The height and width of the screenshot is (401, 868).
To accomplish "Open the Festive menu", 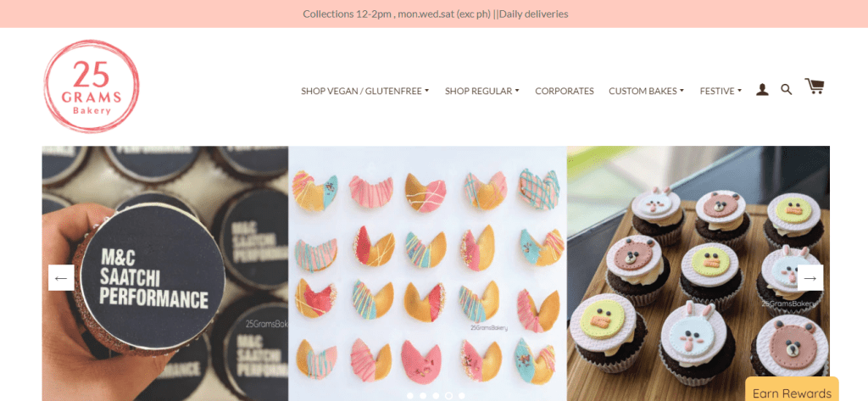I will click(x=721, y=91).
